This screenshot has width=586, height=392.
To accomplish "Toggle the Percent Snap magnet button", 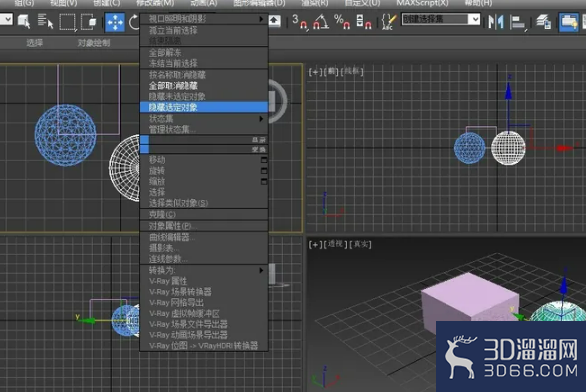I will (342, 22).
